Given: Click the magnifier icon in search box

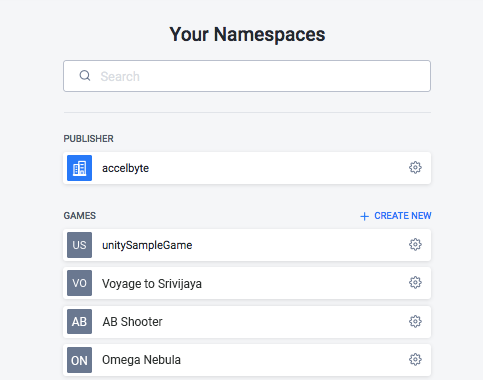Looking at the screenshot, I should tap(85, 76).
